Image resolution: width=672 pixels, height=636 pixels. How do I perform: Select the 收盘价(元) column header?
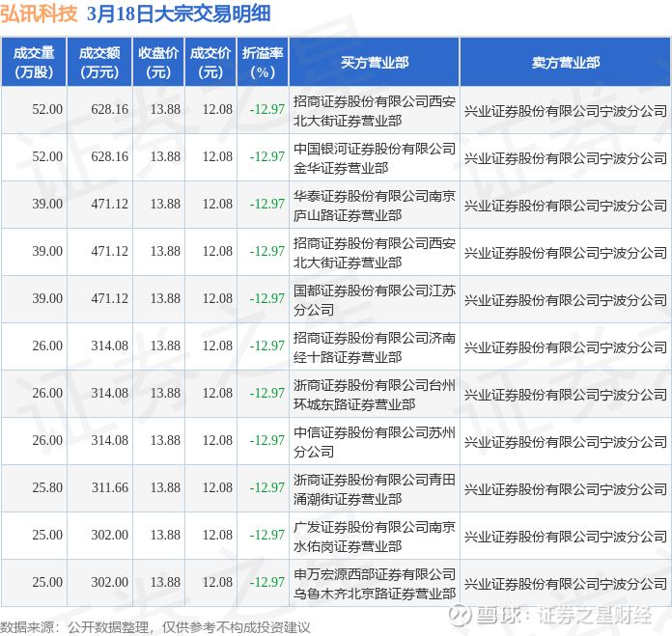158,63
